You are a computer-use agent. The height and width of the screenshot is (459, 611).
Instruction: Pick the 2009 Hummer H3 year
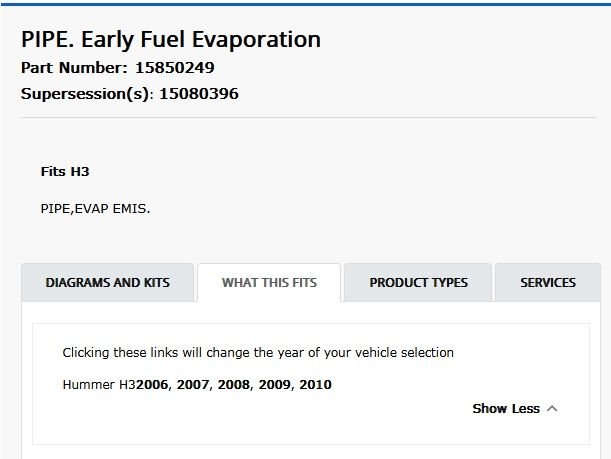pyautogui.click(x=276, y=384)
